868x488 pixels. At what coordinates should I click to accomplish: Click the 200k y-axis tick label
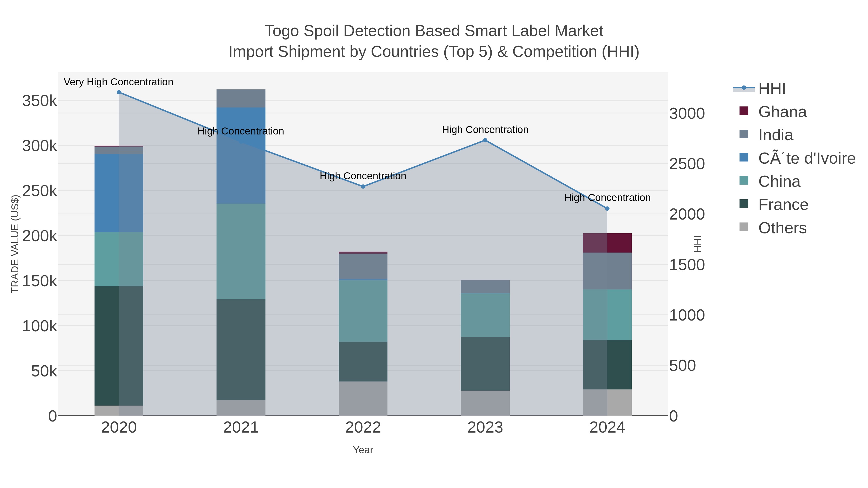pos(40,236)
